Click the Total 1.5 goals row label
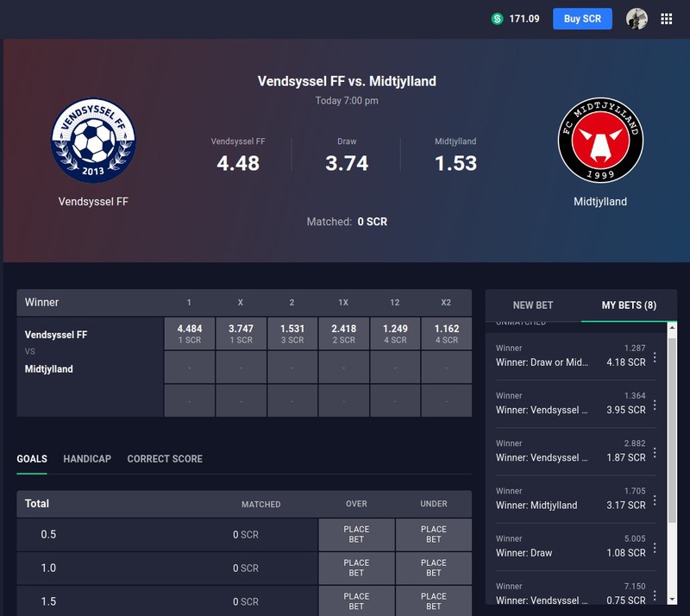 [x=48, y=601]
